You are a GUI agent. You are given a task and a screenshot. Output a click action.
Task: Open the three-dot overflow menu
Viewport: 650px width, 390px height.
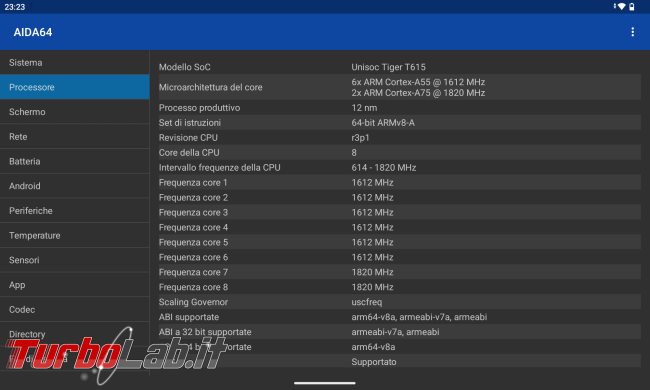click(632, 32)
